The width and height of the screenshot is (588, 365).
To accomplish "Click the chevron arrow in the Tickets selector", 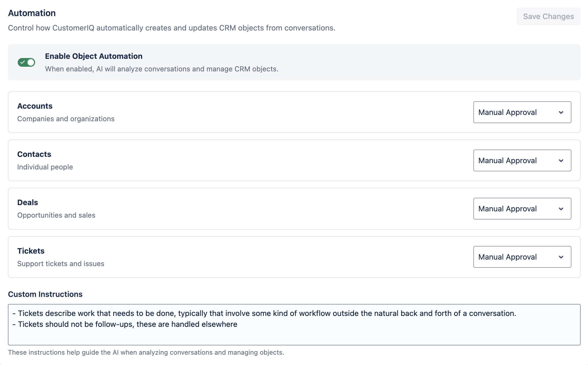I will (561, 257).
